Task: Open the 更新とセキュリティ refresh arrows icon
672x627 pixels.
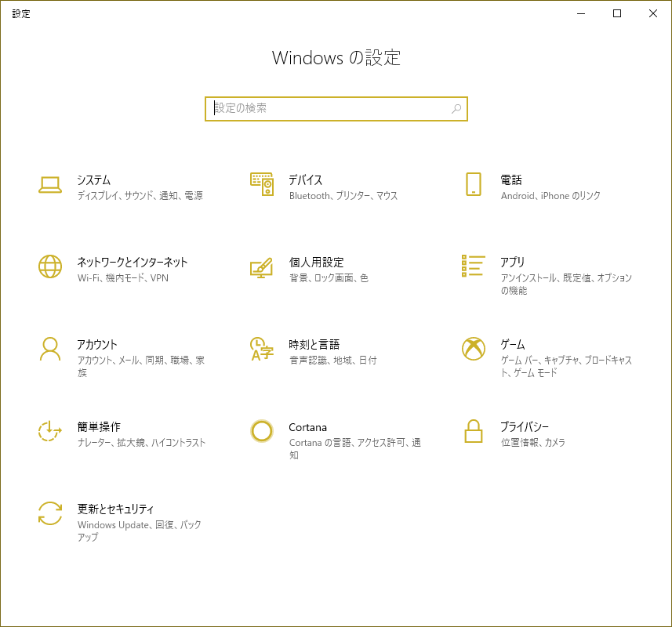Action: [x=50, y=513]
